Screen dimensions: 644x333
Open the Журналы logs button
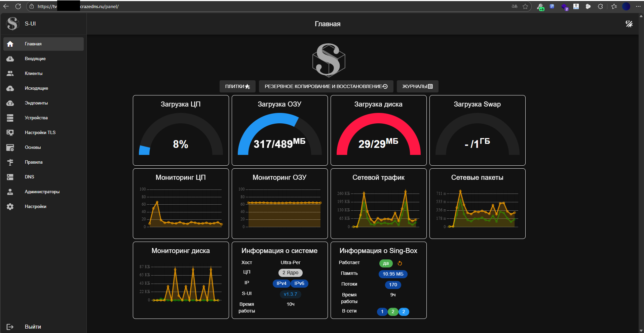pos(417,86)
